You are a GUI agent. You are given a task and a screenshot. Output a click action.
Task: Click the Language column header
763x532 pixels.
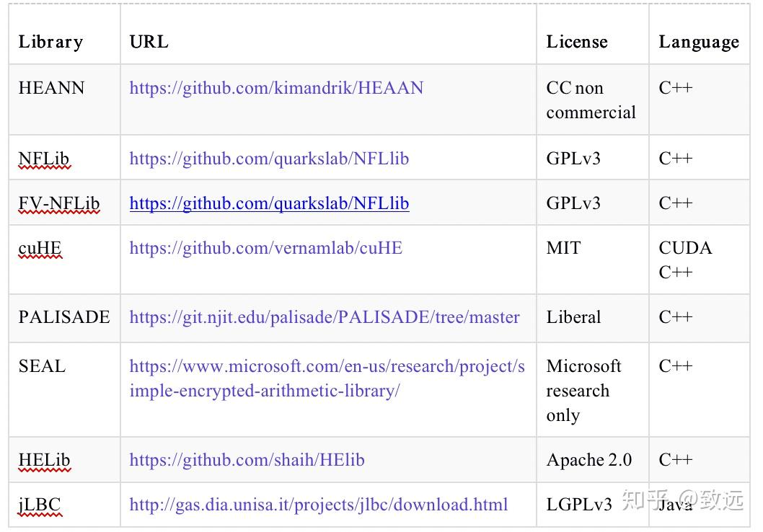(x=698, y=42)
